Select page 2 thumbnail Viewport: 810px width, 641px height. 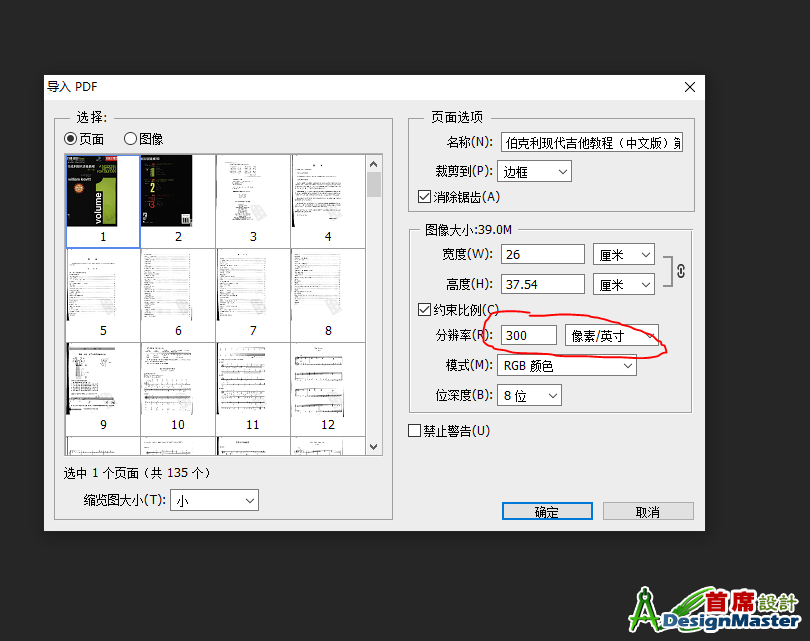tap(178, 201)
